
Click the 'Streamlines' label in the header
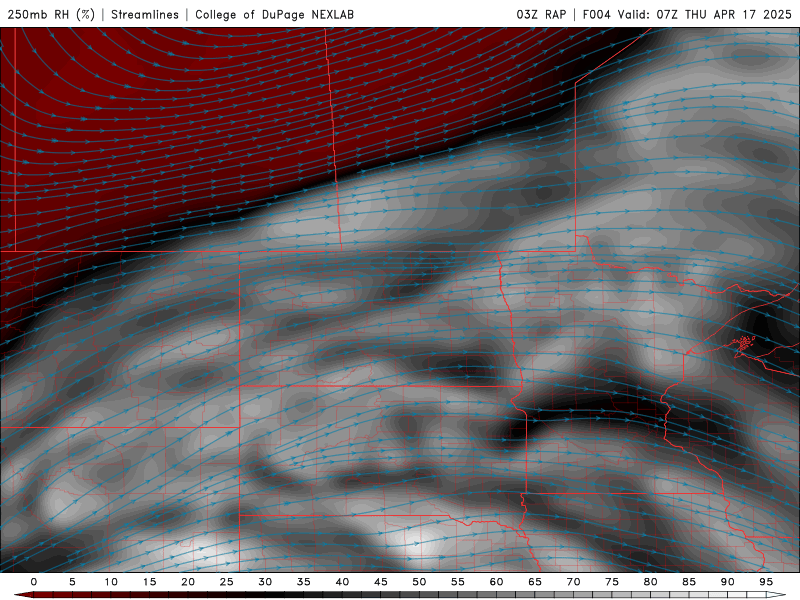tap(145, 14)
